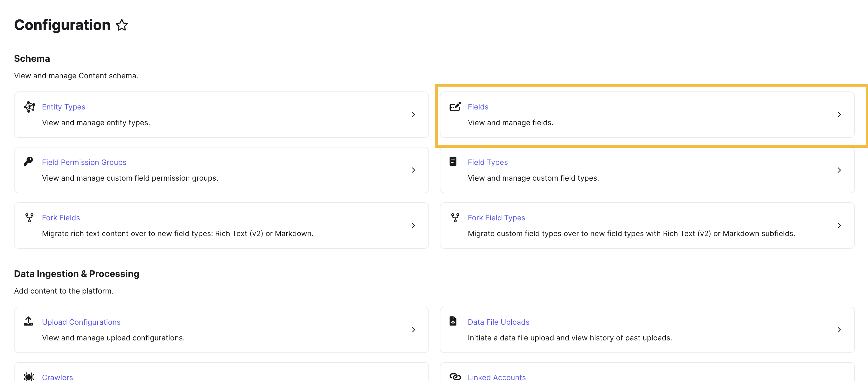Open the Entity Types link
The height and width of the screenshot is (381, 868).
63,107
